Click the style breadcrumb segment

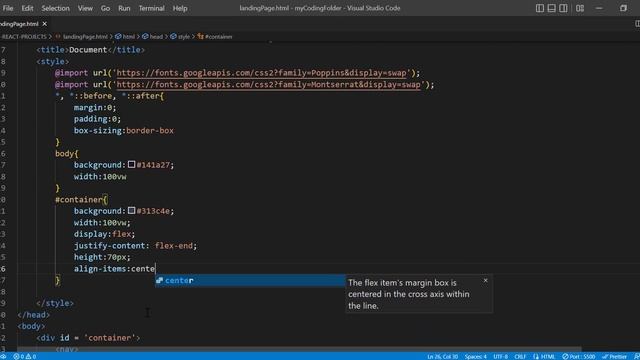[x=180, y=37]
